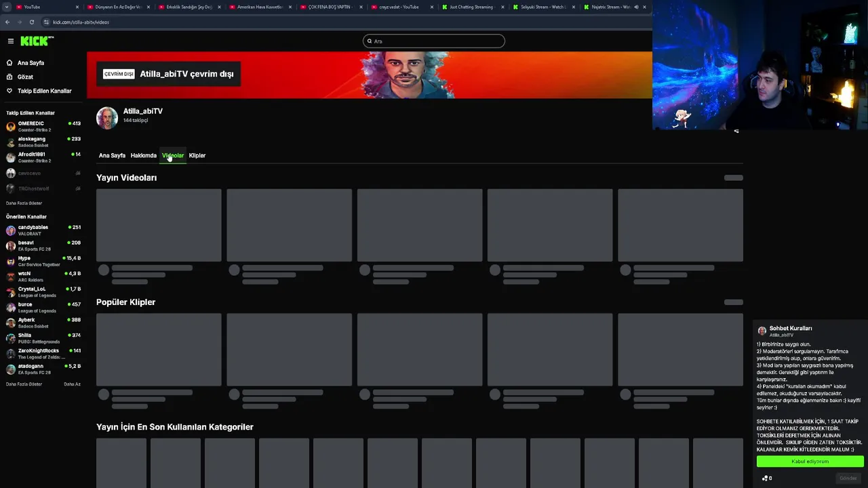Open Ana Sayfa link in left sidebar

point(31,63)
